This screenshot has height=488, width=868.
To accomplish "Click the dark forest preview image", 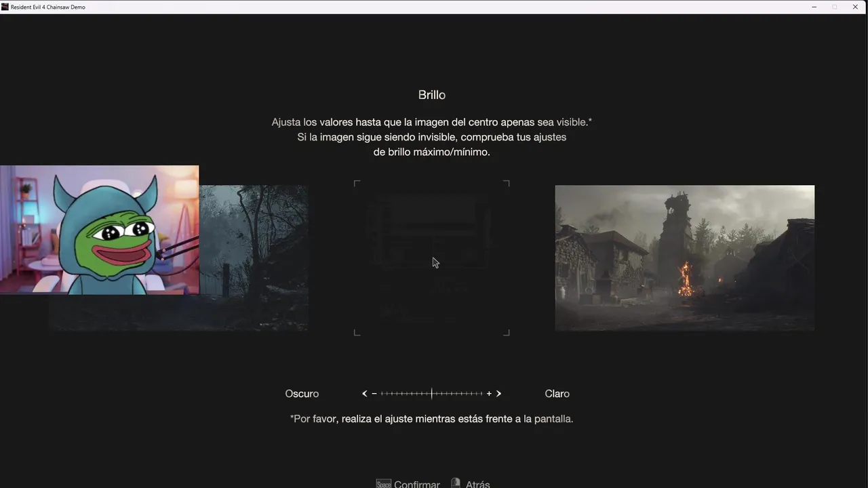I will (254, 258).
